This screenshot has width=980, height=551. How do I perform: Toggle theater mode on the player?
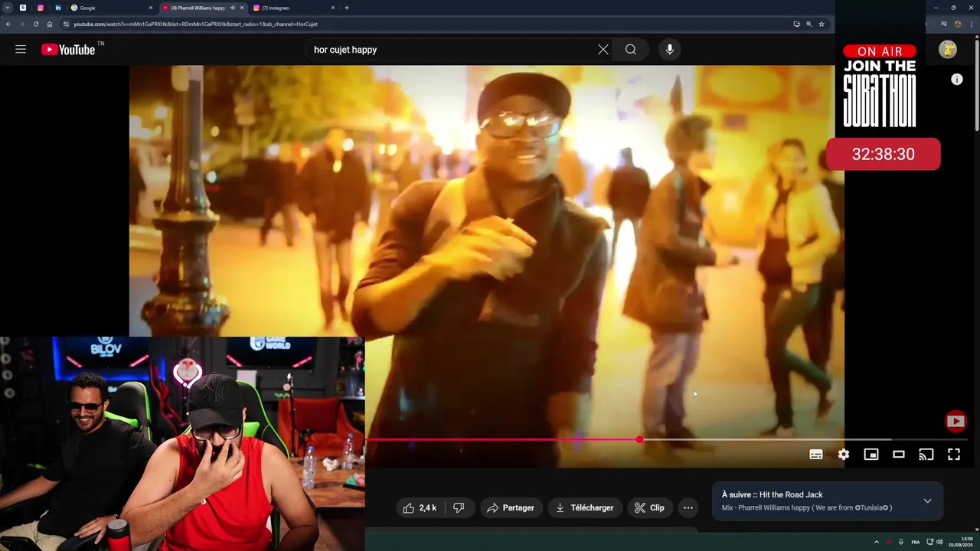pyautogui.click(x=899, y=455)
